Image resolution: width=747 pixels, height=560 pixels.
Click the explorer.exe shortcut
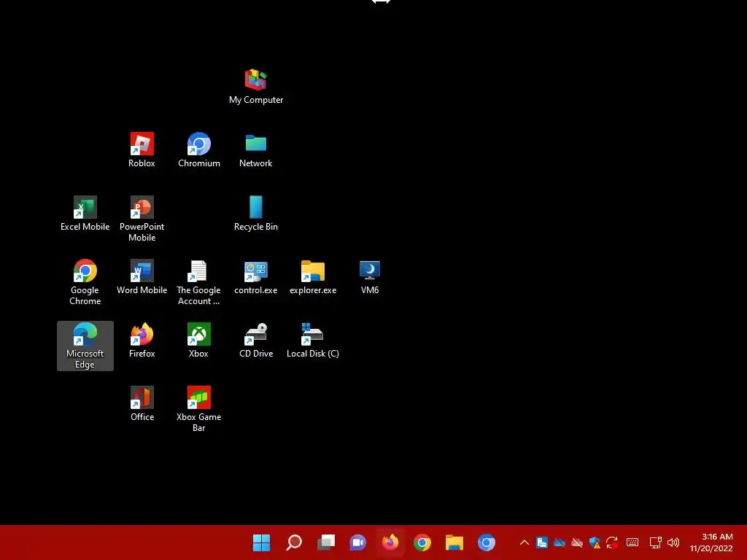[x=313, y=276]
